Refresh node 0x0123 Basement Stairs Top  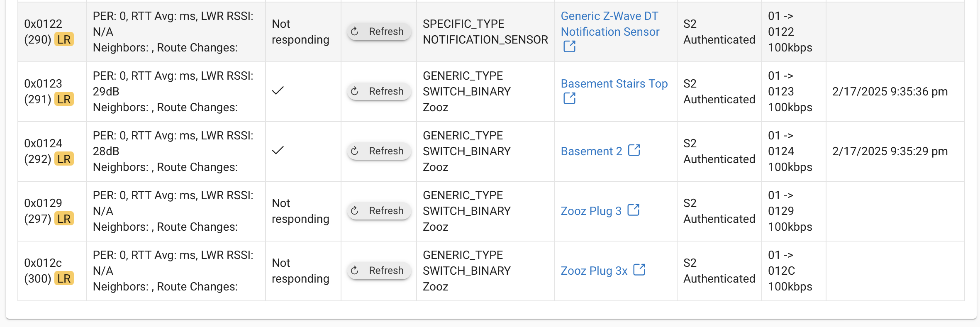[379, 91]
